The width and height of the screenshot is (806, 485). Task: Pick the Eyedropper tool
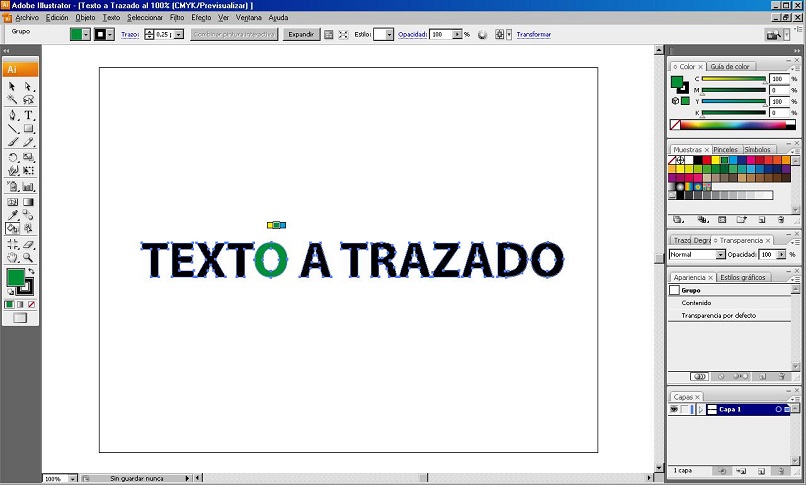pos(12,215)
